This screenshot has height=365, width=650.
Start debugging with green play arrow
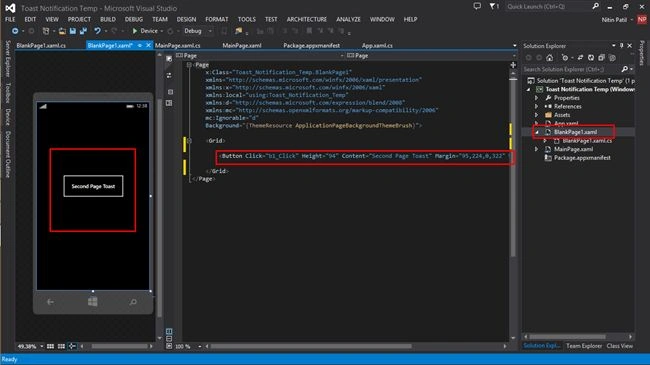click(135, 31)
